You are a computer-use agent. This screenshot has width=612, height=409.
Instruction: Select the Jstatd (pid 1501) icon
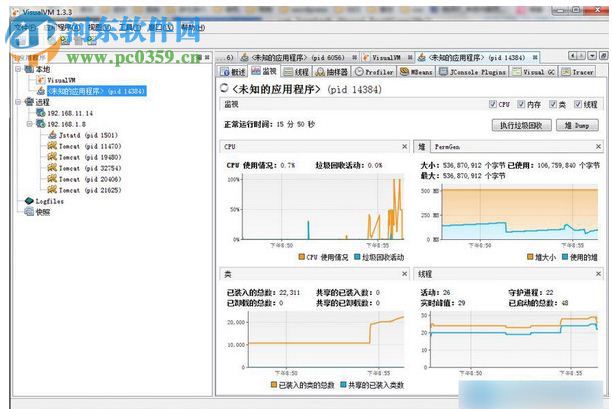[52, 135]
